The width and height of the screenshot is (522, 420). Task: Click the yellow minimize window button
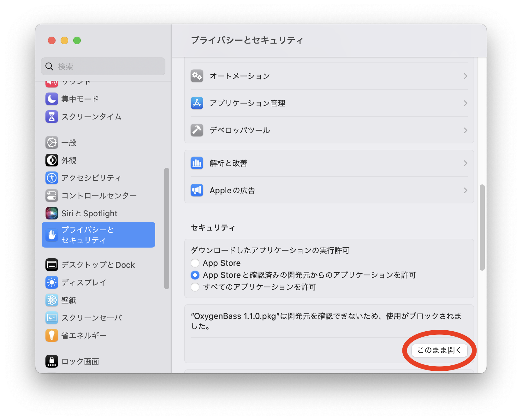(x=64, y=40)
